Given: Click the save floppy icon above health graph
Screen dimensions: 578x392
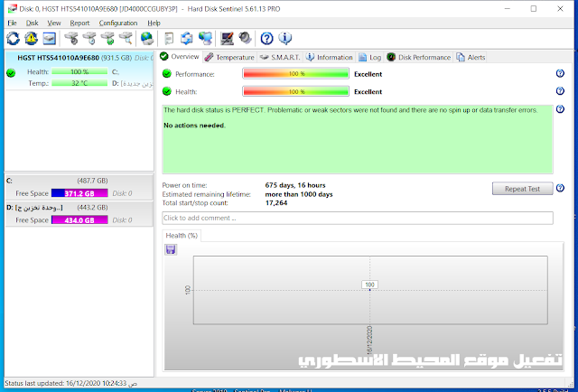Looking at the screenshot, I should pyautogui.click(x=171, y=249).
